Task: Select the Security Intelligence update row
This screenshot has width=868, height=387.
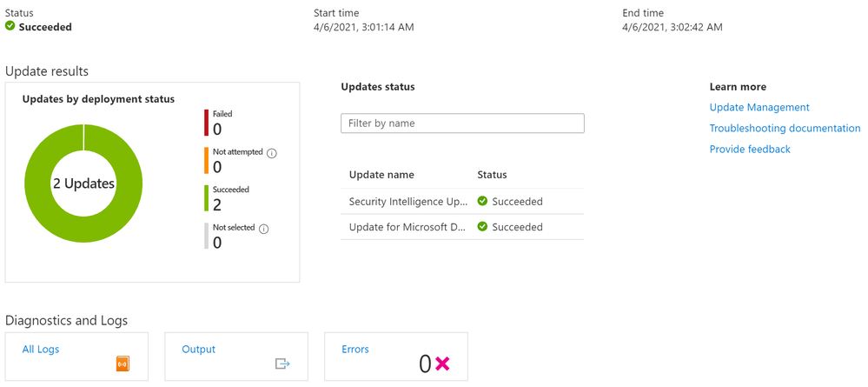Action: [x=408, y=201]
